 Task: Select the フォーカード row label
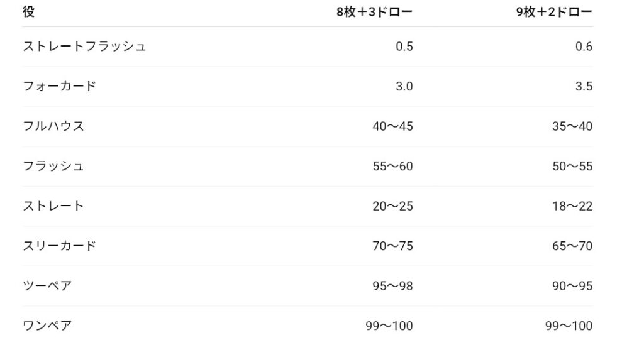click(60, 86)
